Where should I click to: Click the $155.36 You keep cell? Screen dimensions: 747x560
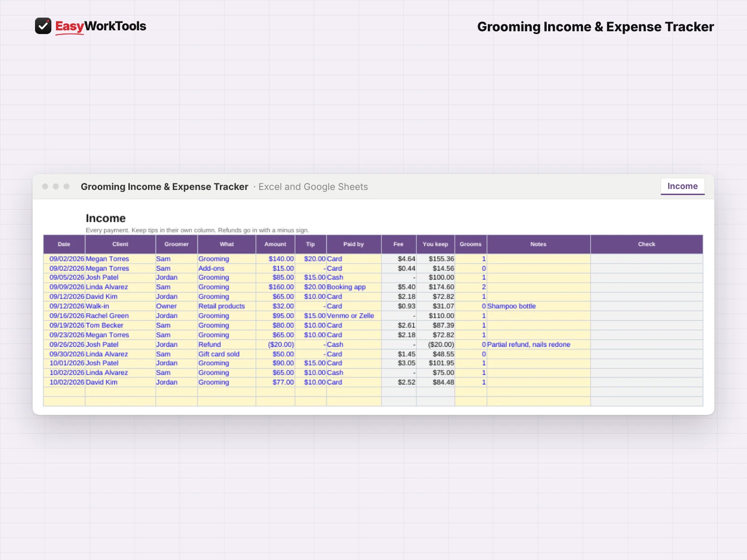click(x=435, y=259)
